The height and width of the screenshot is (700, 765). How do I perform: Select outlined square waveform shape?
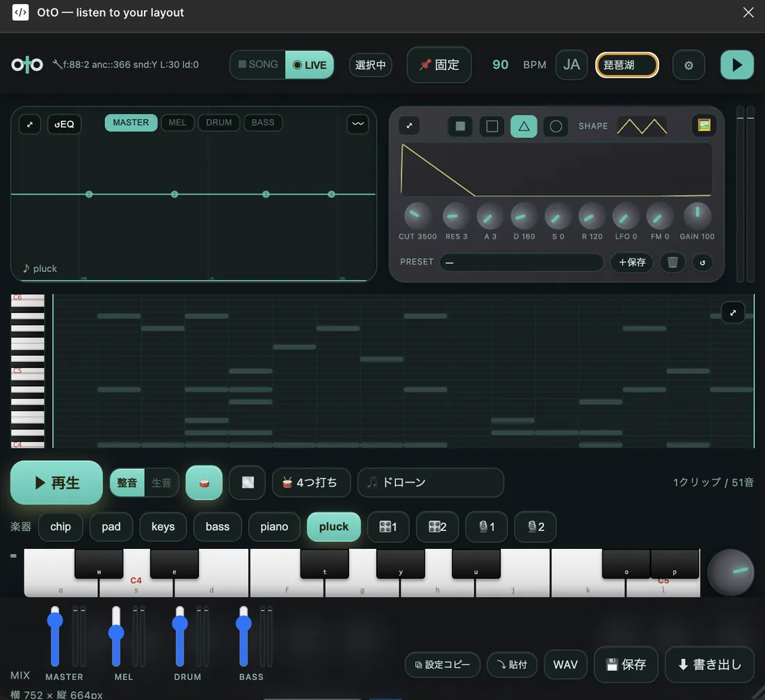[492, 127]
